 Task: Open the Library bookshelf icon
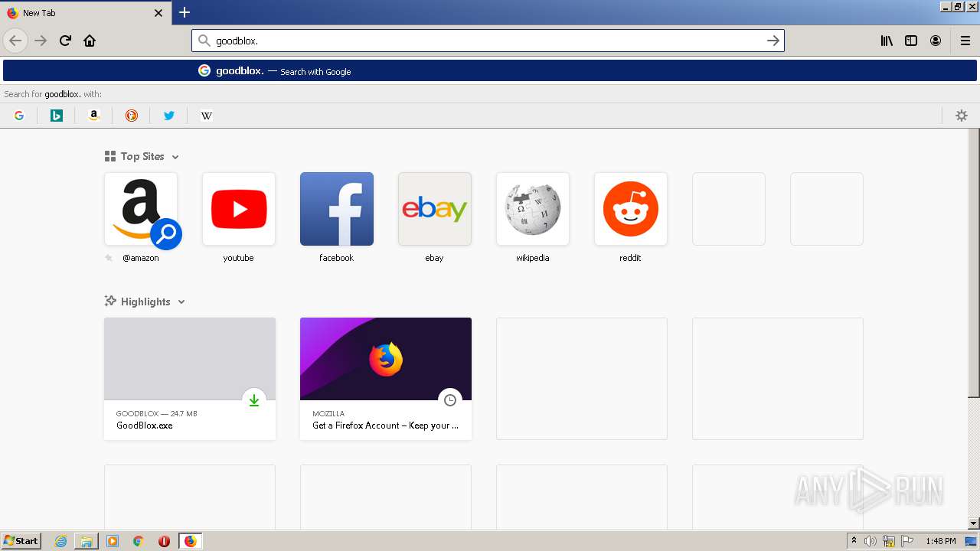pos(887,41)
